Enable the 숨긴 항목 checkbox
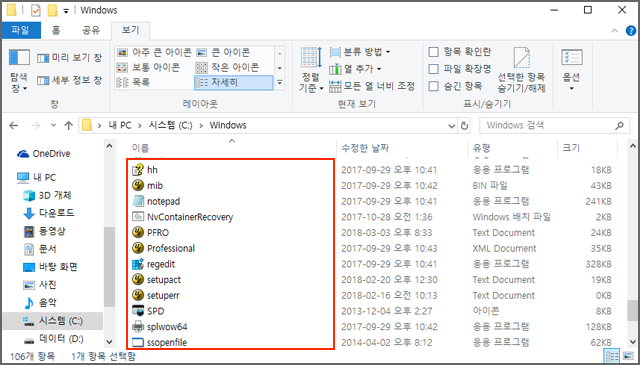 click(433, 86)
